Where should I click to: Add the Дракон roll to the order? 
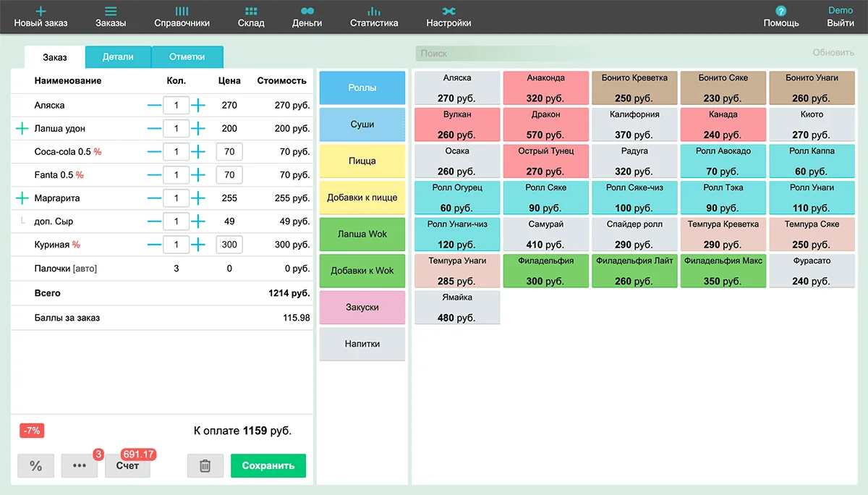click(x=546, y=124)
